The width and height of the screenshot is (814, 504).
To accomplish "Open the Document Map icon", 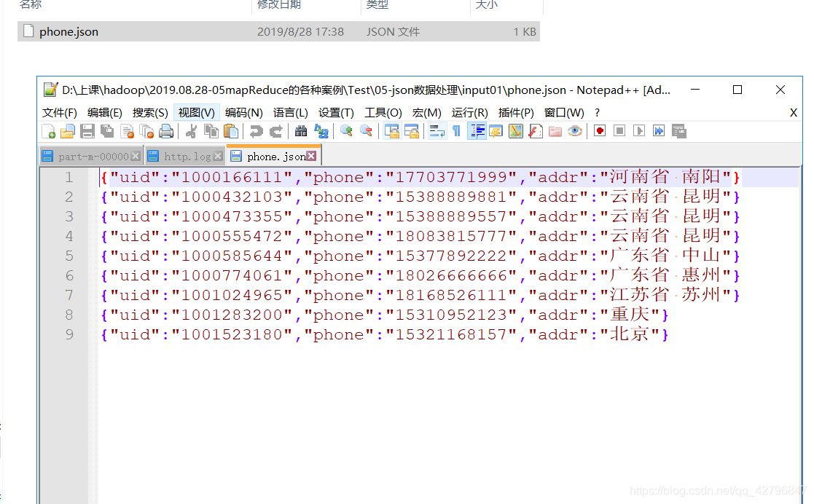I will pos(515,131).
